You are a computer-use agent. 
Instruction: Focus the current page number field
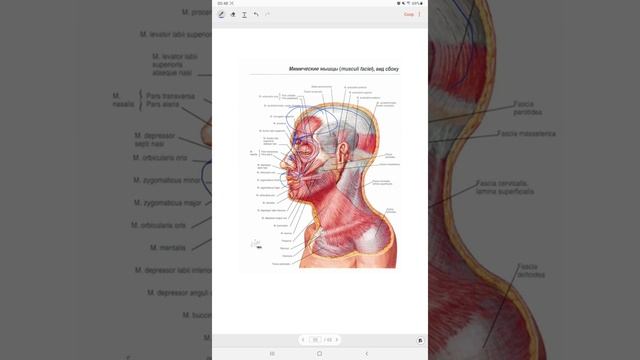315,340
